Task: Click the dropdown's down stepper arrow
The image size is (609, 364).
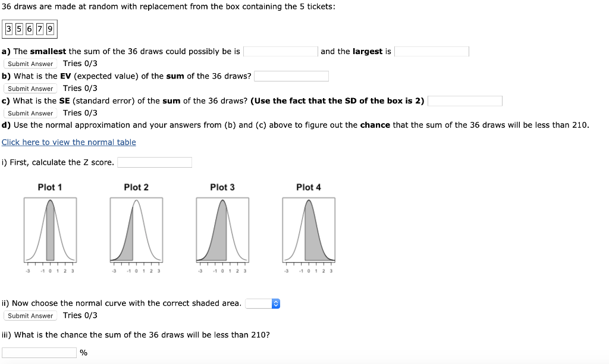Action: [x=275, y=305]
